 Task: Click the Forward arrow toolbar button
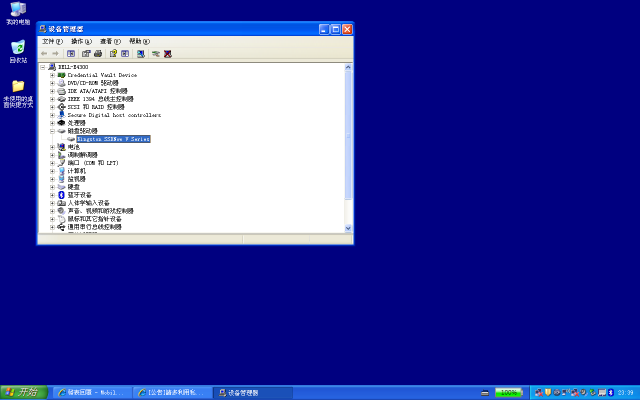(56, 53)
